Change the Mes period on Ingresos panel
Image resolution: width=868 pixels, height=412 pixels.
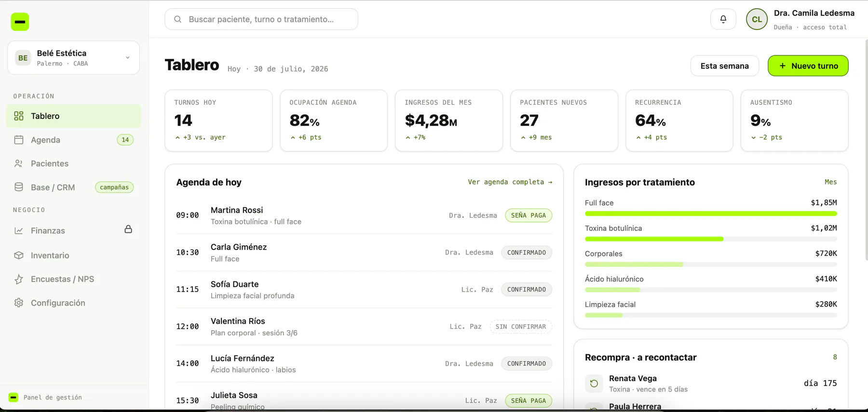(830, 182)
